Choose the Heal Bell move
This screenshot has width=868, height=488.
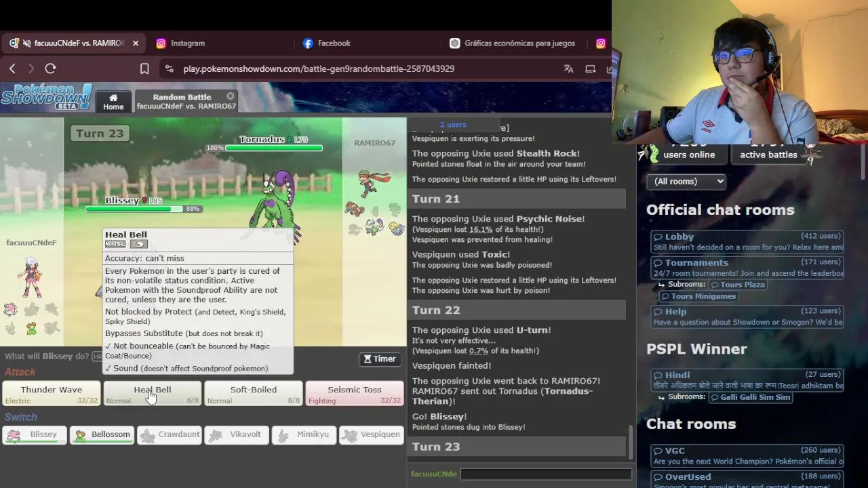tap(153, 394)
